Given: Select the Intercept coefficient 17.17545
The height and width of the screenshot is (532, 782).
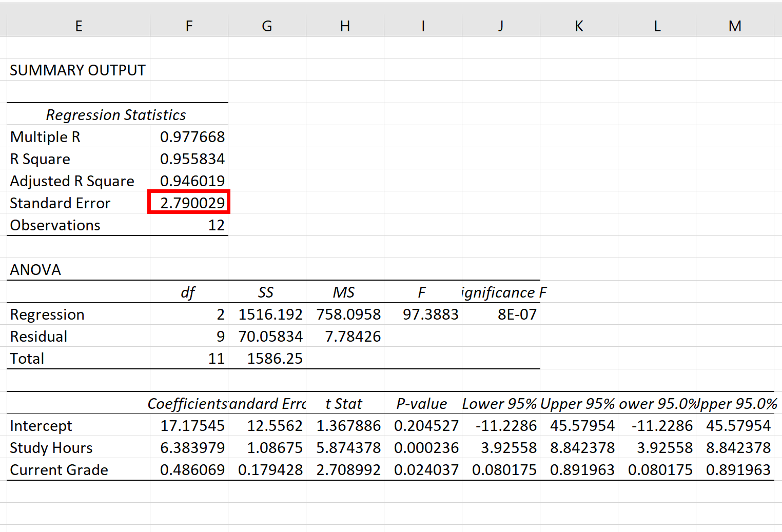Looking at the screenshot, I should click(x=189, y=425).
